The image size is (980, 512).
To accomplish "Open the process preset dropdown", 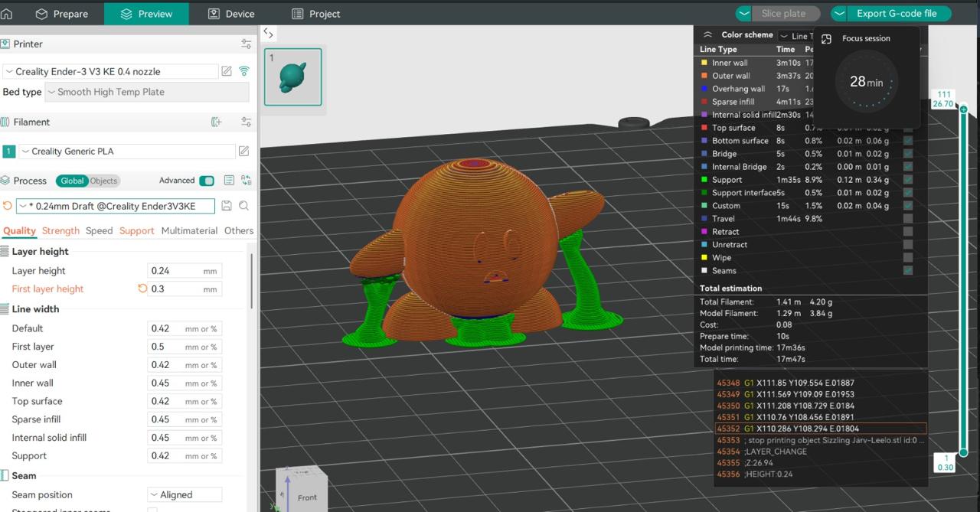I will click(x=115, y=206).
